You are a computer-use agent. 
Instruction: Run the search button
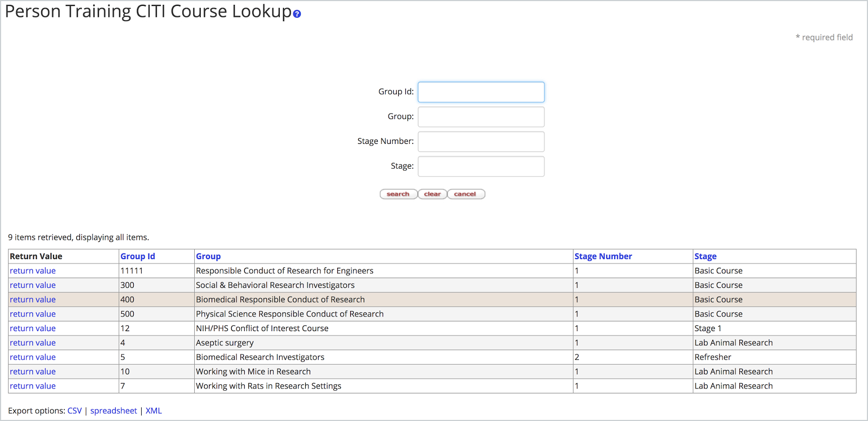[x=398, y=194]
